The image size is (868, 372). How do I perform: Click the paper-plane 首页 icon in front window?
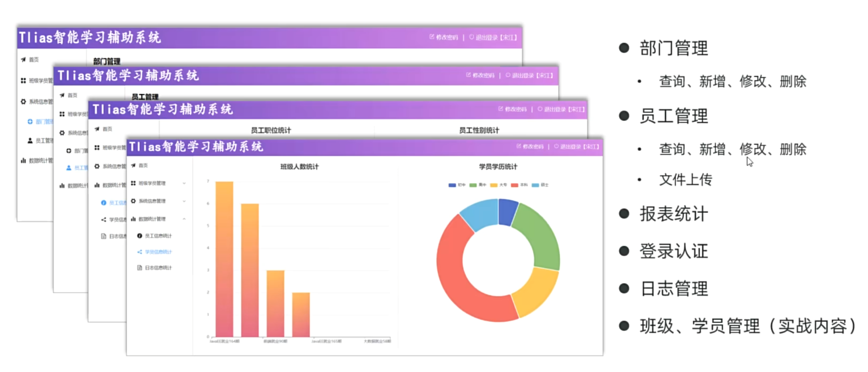coord(133,166)
